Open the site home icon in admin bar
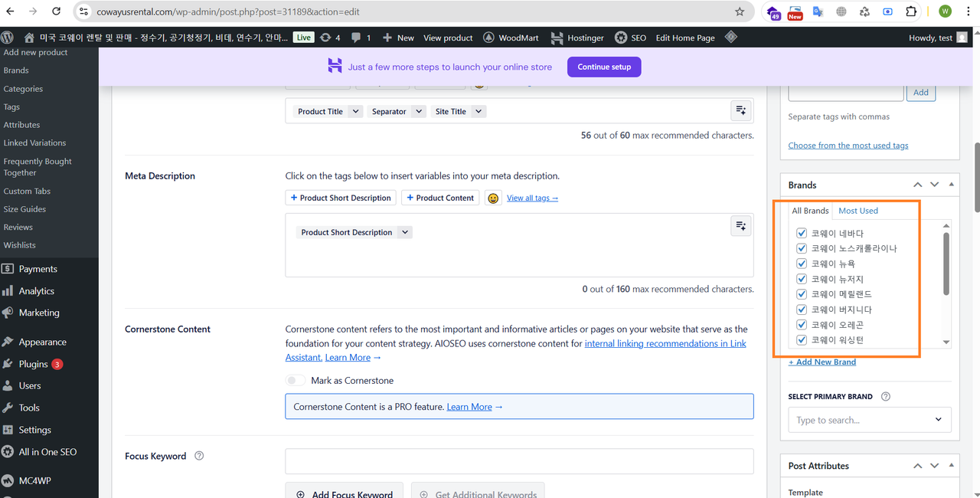Viewport: 980px width, 498px height. coord(29,38)
